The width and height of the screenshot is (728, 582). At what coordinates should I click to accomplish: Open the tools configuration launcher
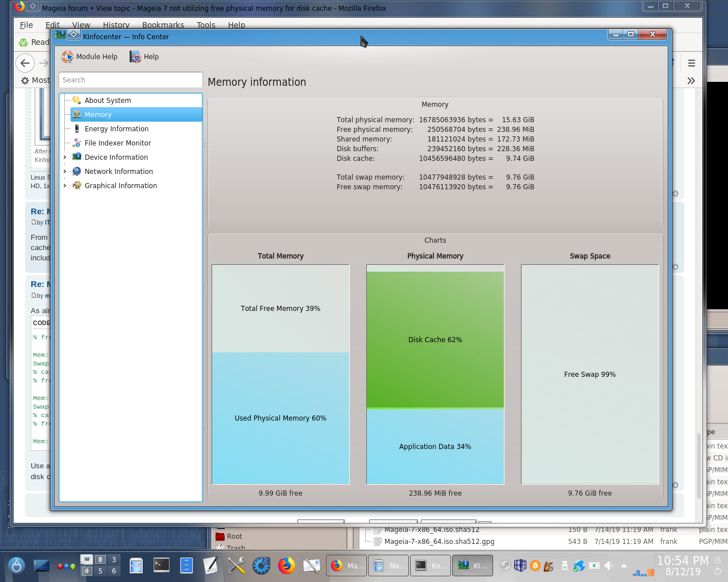236,566
